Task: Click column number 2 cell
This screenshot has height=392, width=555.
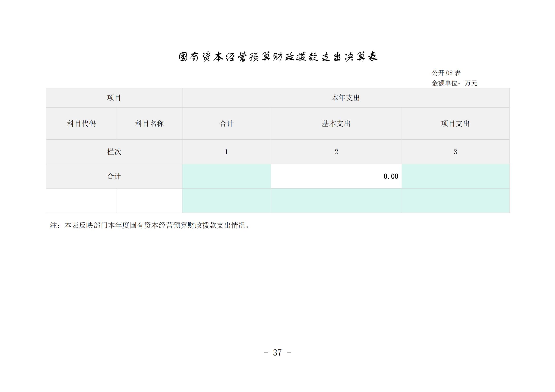Action: tap(336, 152)
